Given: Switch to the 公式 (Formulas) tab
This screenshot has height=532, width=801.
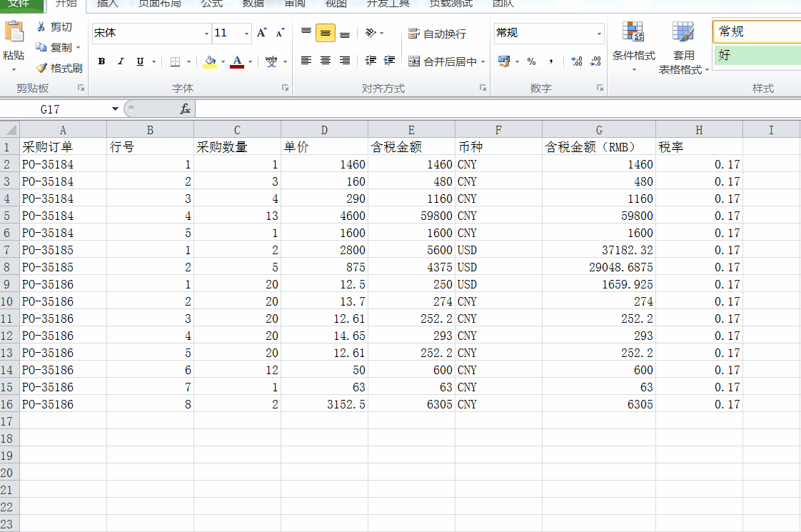Looking at the screenshot, I should tap(212, 4).
